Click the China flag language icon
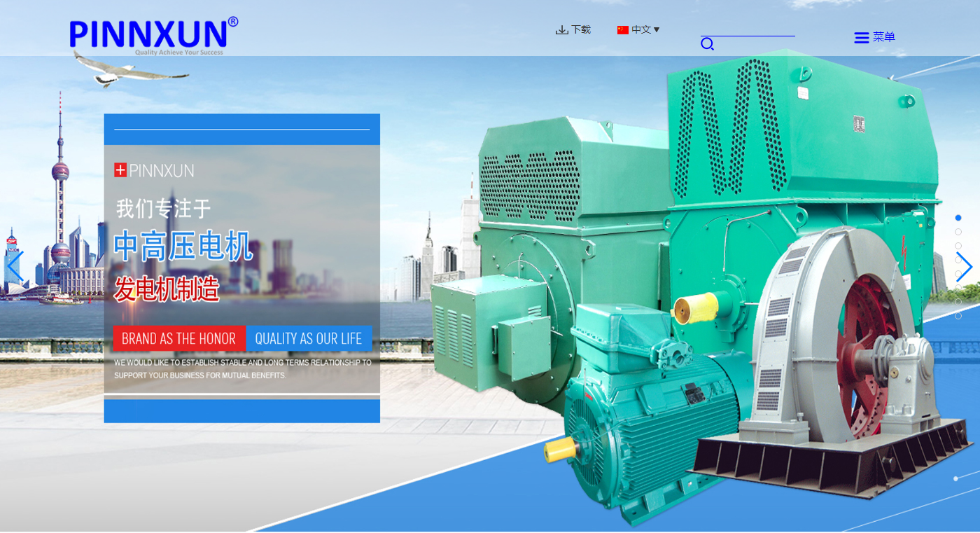980x533 pixels. click(622, 30)
